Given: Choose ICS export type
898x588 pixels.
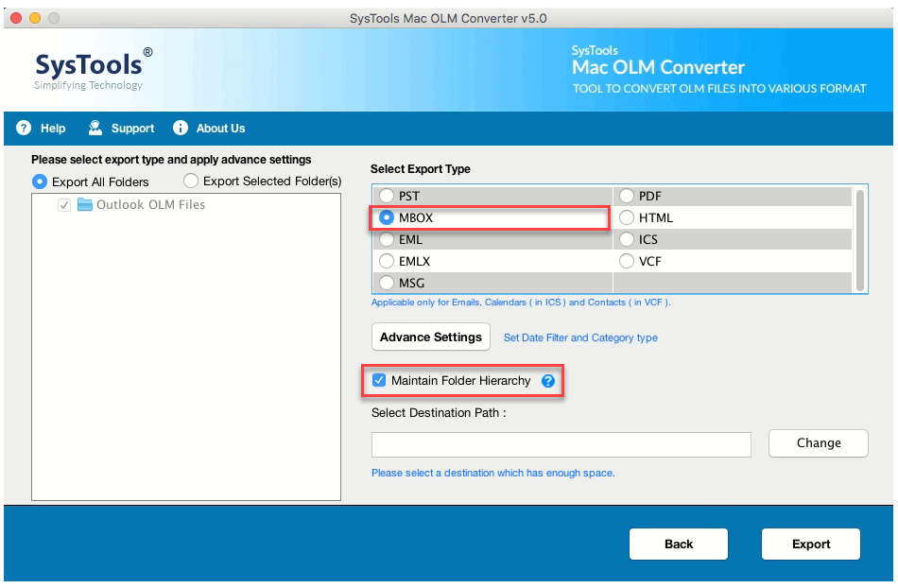Looking at the screenshot, I should tap(627, 239).
